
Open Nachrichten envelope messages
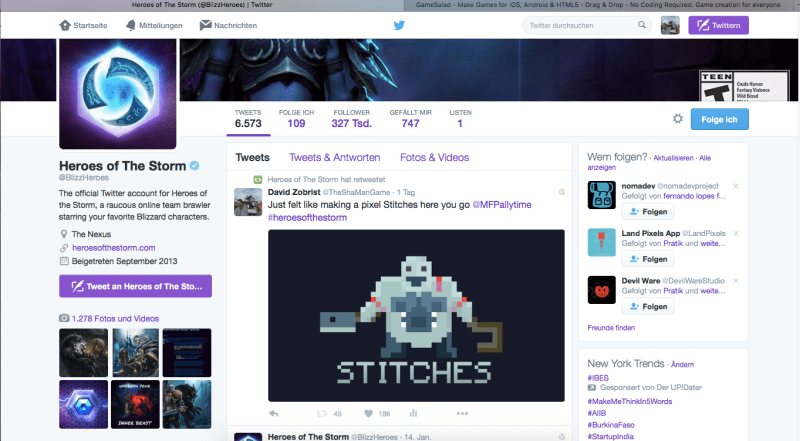coord(205,25)
